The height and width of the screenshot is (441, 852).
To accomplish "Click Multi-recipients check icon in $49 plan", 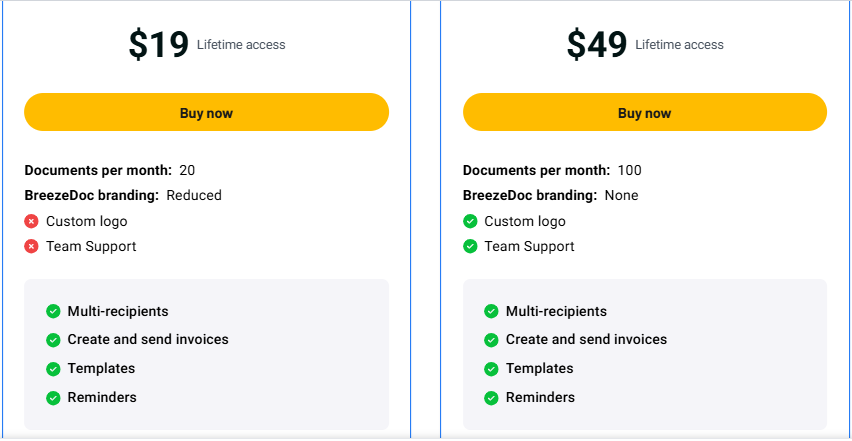I will click(x=491, y=311).
